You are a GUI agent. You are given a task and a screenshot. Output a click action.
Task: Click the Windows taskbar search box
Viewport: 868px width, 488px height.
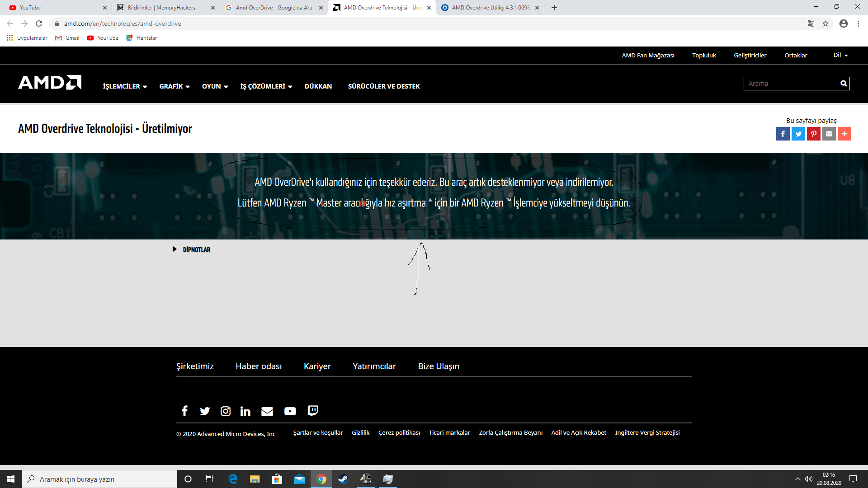point(99,479)
